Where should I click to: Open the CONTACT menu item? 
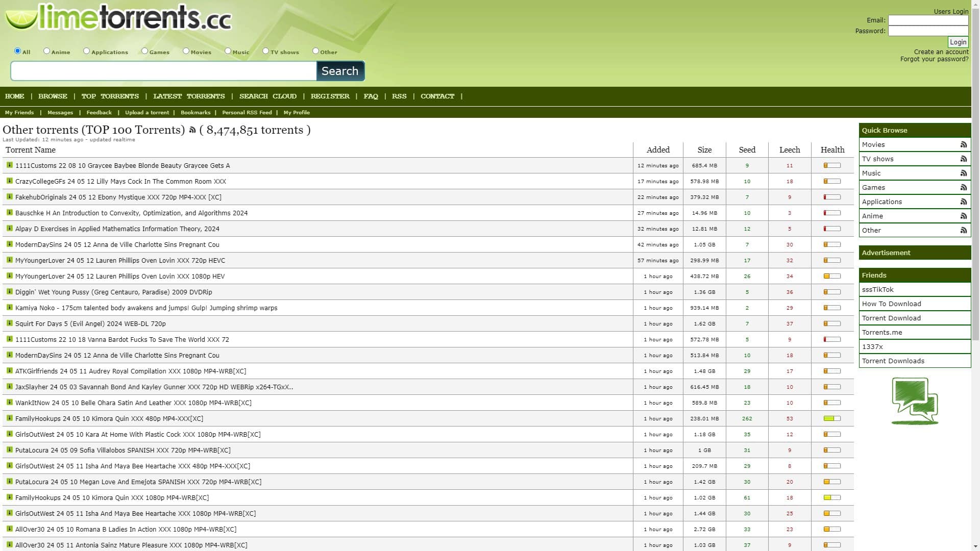click(x=437, y=96)
